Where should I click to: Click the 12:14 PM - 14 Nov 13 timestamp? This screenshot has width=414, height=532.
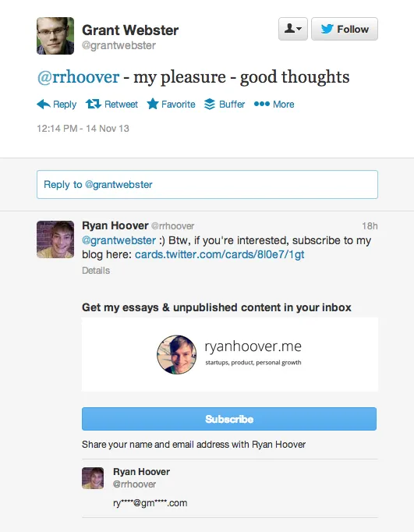(x=83, y=129)
